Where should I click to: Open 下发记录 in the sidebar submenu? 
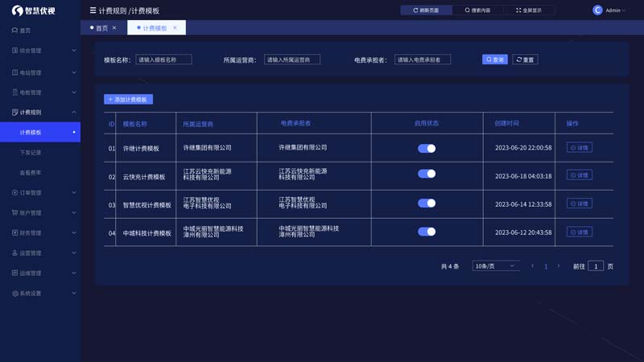pos(31,153)
